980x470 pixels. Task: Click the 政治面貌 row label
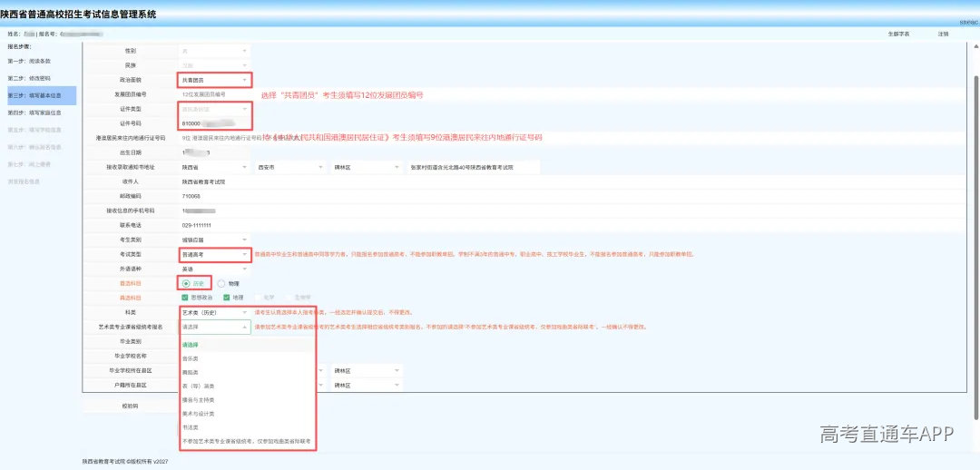131,80
